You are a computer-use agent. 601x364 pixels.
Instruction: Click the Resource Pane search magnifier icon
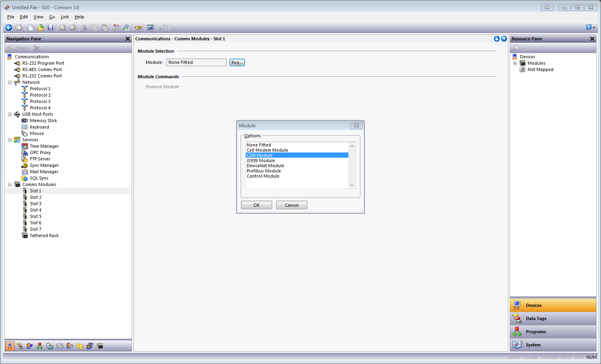click(x=516, y=48)
